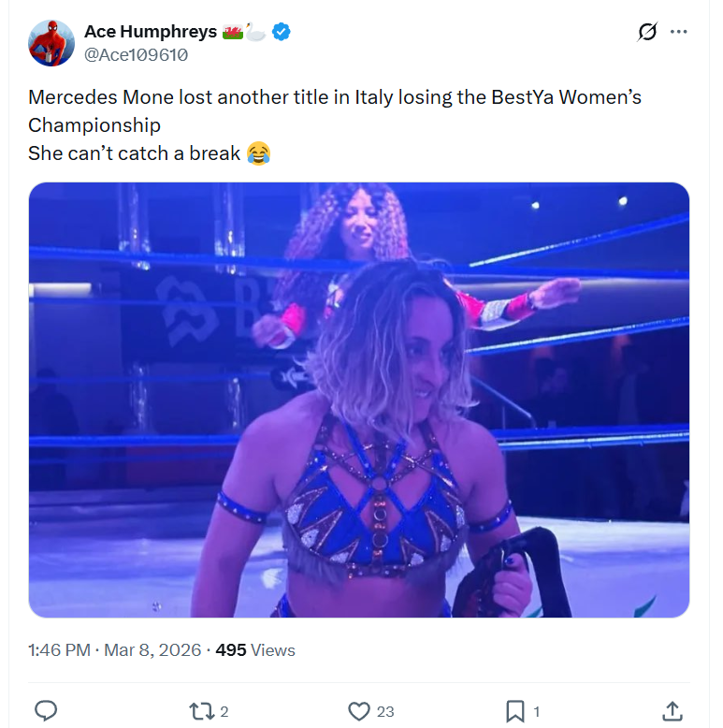Click the reply speech bubble icon

click(x=46, y=711)
